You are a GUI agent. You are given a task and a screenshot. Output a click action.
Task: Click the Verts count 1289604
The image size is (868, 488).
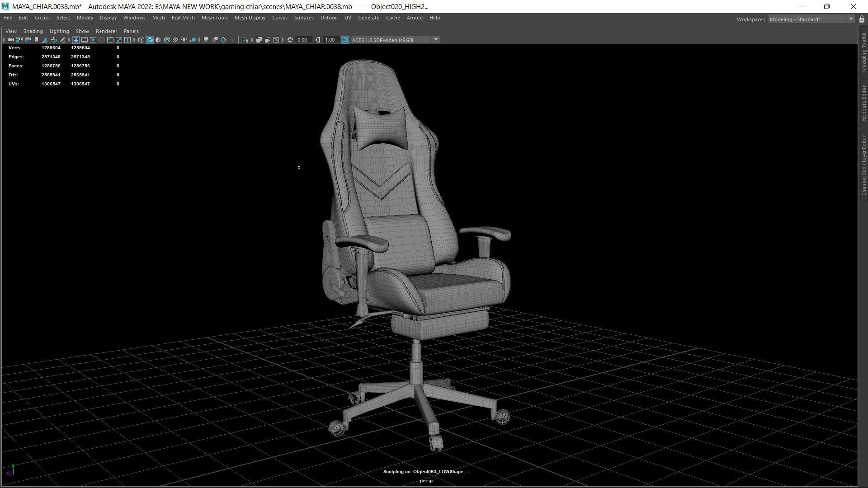(x=51, y=47)
